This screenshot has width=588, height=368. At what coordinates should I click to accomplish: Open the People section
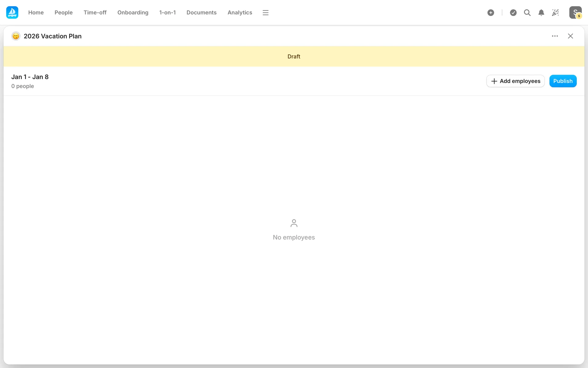(x=63, y=13)
